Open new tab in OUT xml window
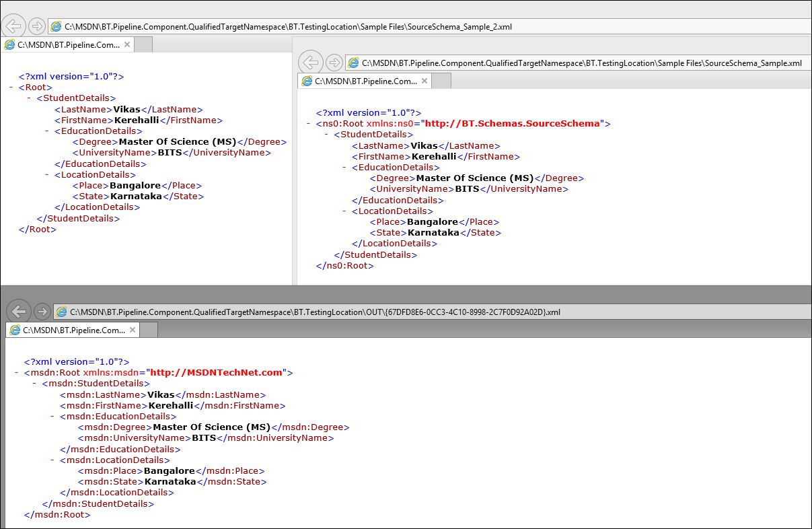This screenshot has width=812, height=529. tap(149, 330)
